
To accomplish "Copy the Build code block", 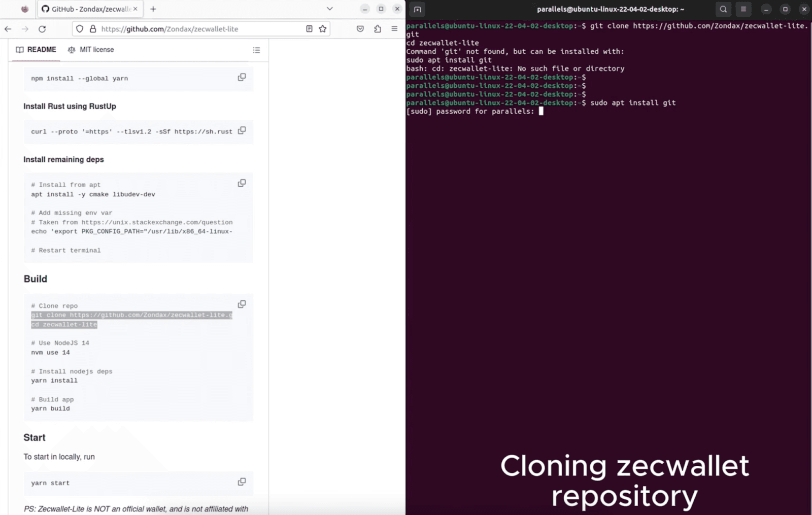I will (242, 304).
